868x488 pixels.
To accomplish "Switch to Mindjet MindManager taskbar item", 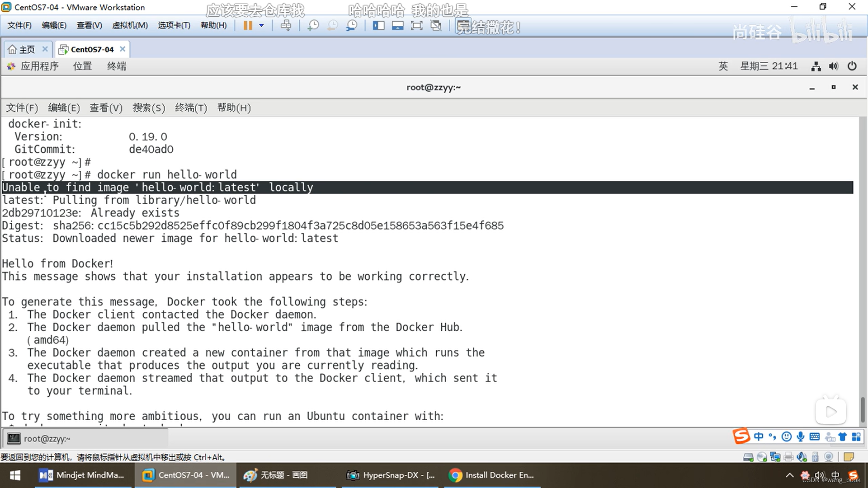I will pos(83,475).
